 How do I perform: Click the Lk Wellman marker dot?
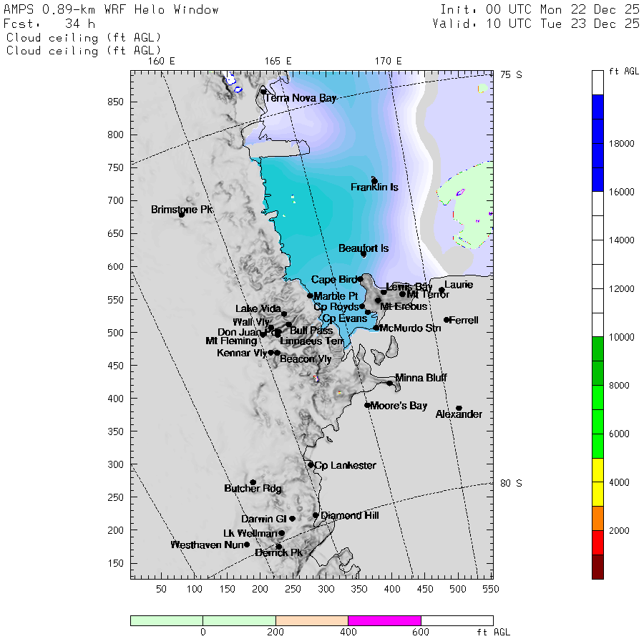point(282,533)
